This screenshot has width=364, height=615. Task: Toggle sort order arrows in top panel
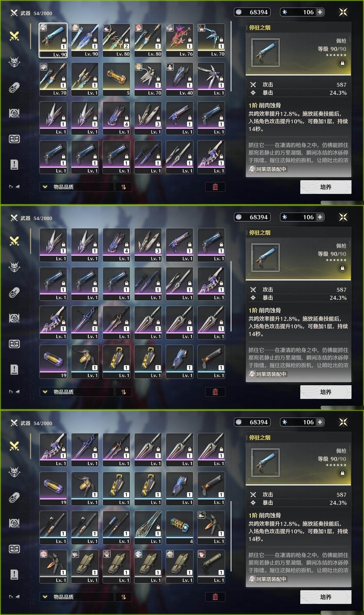pyautogui.click(x=123, y=187)
